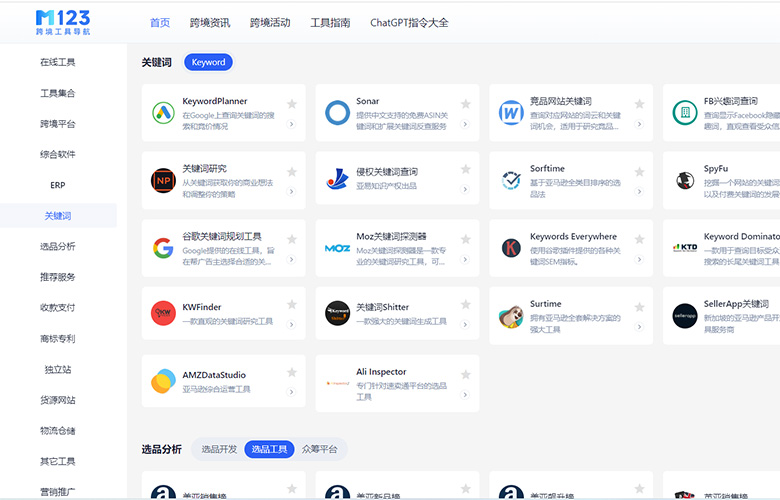This screenshot has width=780, height=500.
Task: Click the Sorftime title text
Action: (x=547, y=169)
